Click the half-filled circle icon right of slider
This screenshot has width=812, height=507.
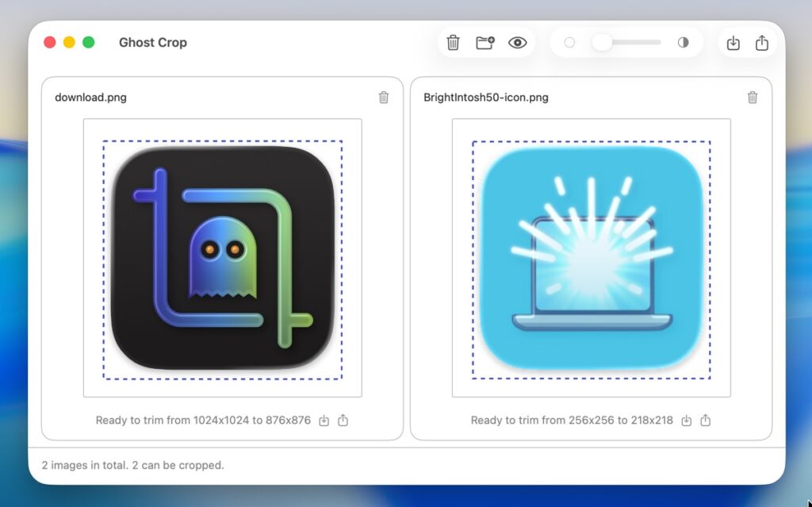[x=684, y=43]
